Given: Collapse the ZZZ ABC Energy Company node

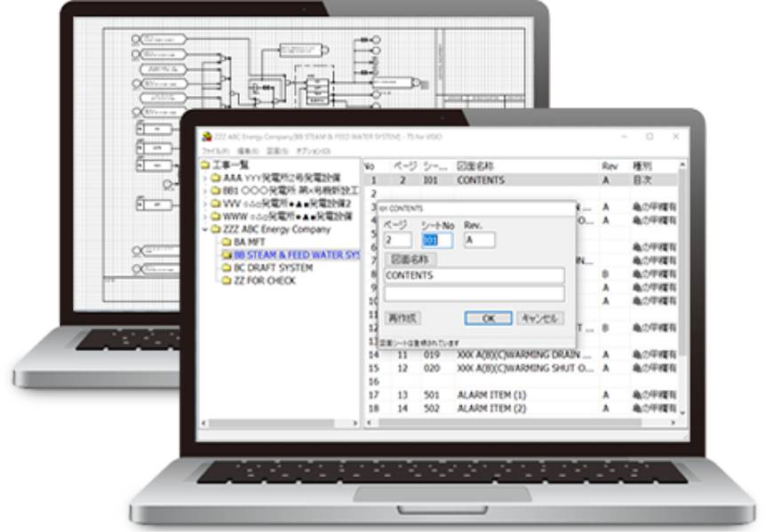Looking at the screenshot, I should [x=205, y=229].
